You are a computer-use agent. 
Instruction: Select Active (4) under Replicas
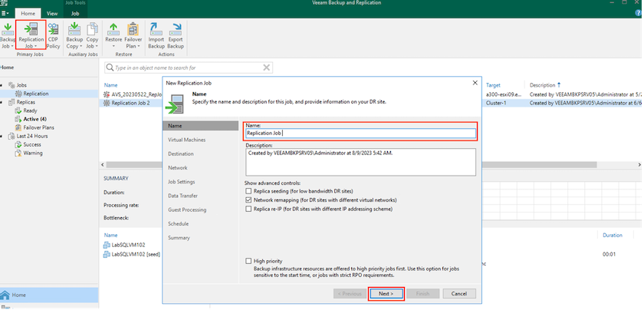point(35,119)
